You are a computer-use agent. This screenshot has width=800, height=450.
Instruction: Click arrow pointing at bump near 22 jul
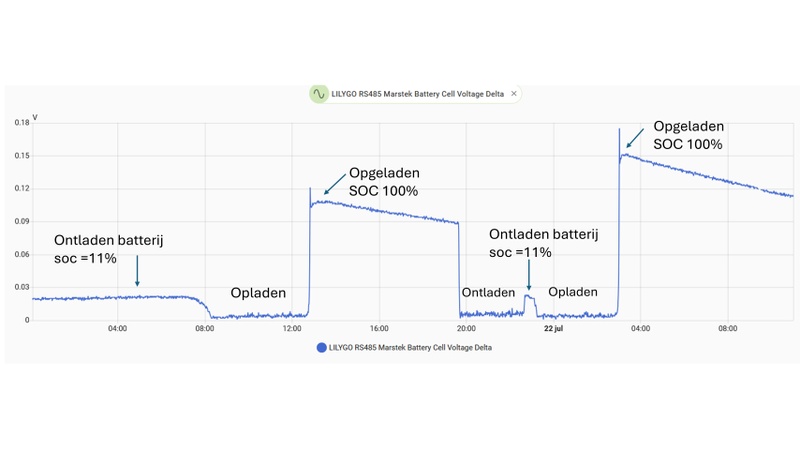pos(528,278)
